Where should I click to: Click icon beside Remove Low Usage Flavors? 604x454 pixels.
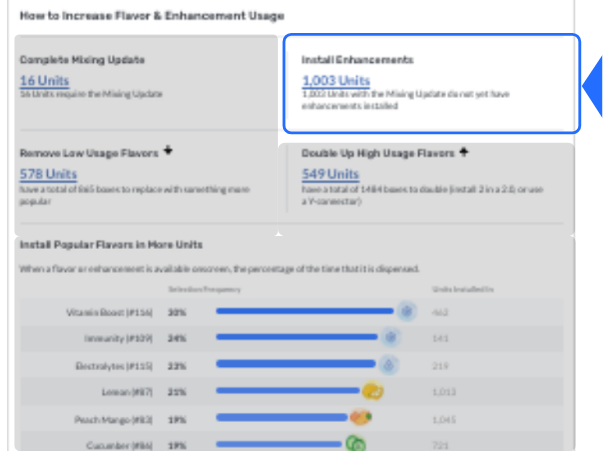168,150
